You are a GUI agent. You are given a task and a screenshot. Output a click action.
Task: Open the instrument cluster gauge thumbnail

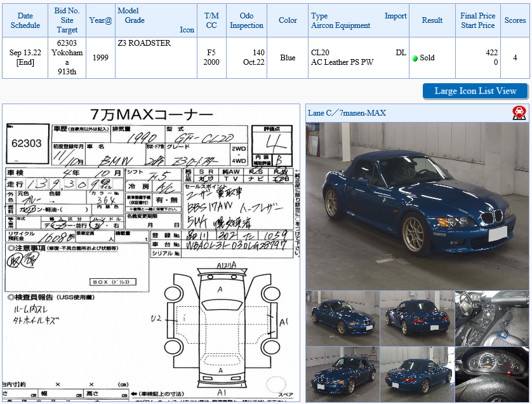point(491,374)
